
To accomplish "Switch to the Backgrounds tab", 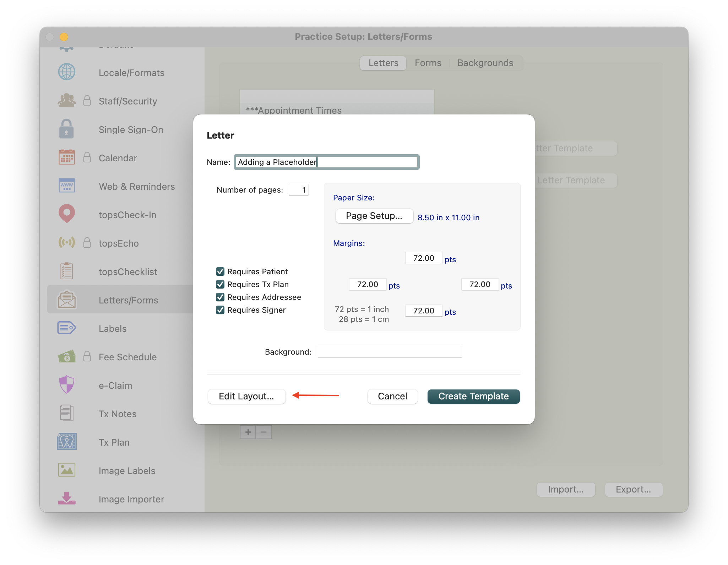I will (x=485, y=63).
